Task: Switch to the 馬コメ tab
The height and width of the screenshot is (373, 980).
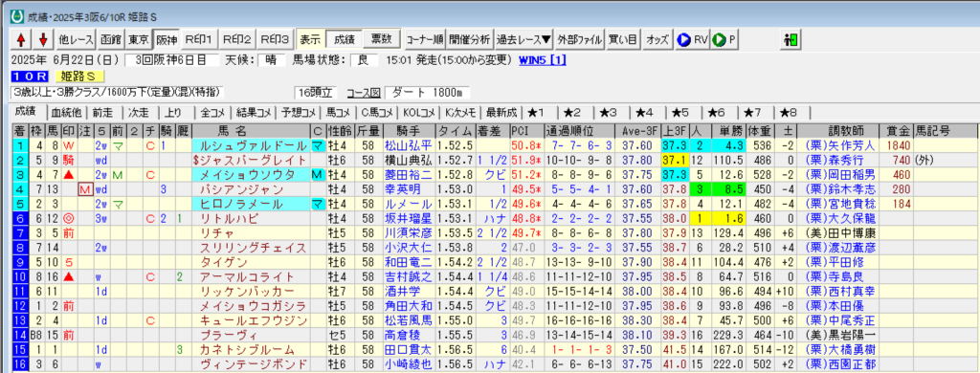Action: (338, 113)
